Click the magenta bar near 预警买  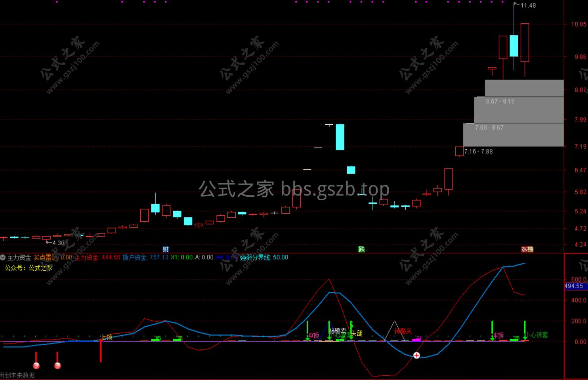[x=416, y=340]
